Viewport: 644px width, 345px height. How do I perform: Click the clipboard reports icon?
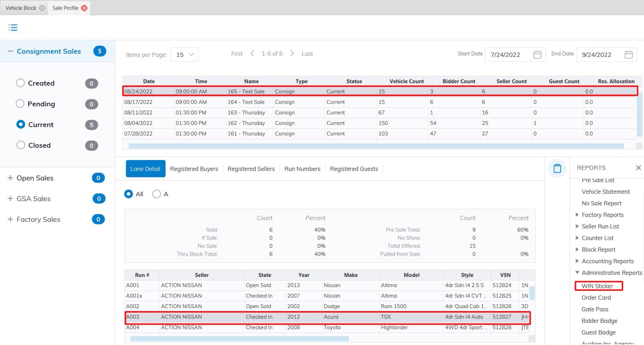click(x=557, y=168)
